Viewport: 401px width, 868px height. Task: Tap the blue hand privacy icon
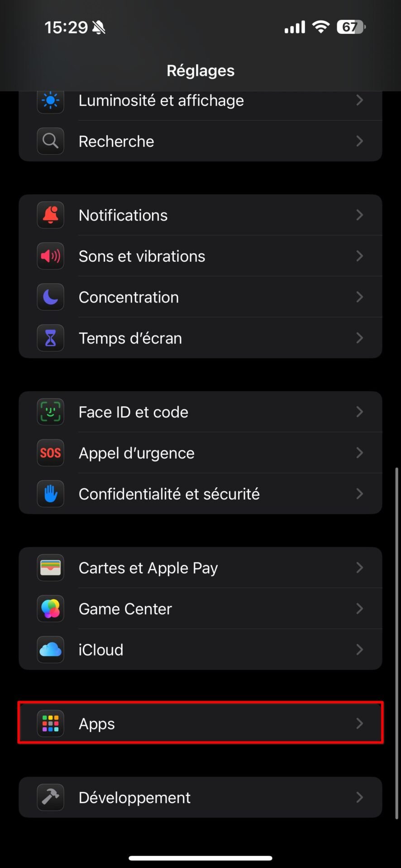(50, 494)
